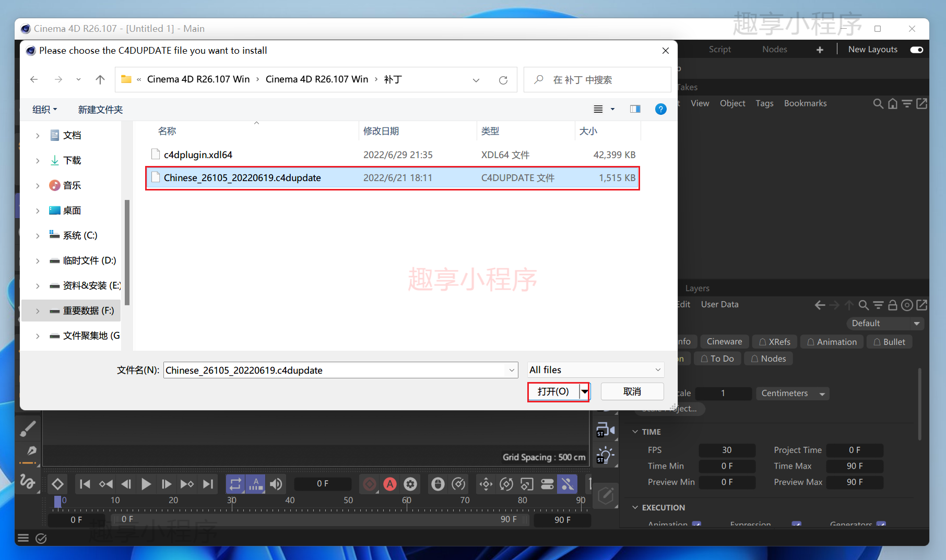Viewport: 946px width, 560px height.
Task: Click the record active objects keyframe icon
Action: coord(370,484)
